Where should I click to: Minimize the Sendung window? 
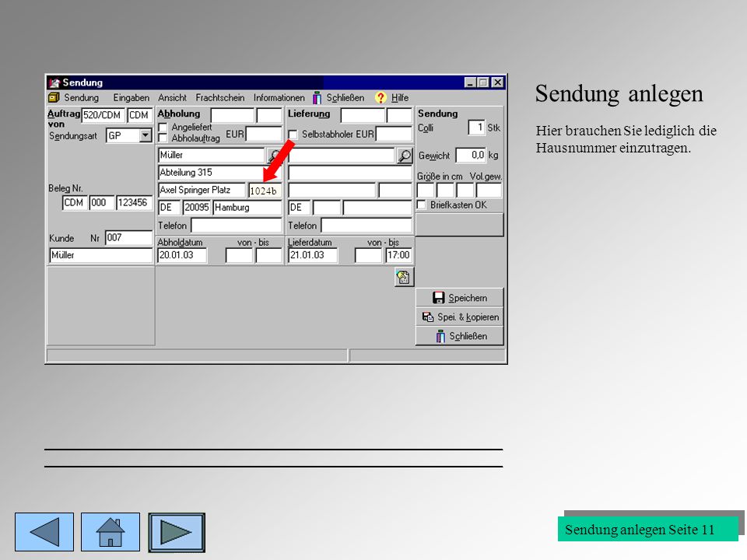471,82
